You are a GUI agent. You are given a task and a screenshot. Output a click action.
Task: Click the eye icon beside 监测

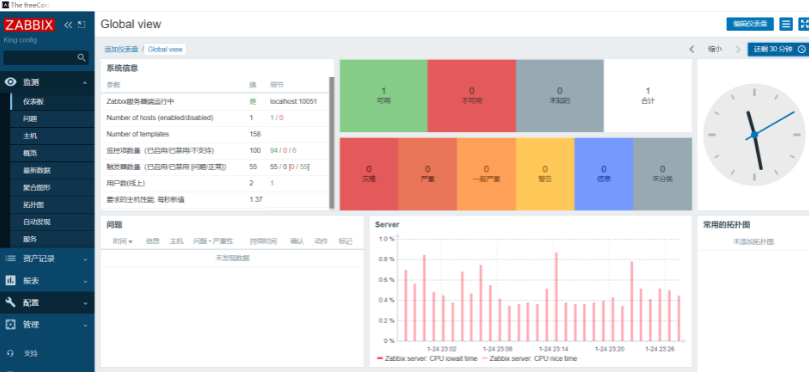[x=10, y=82]
